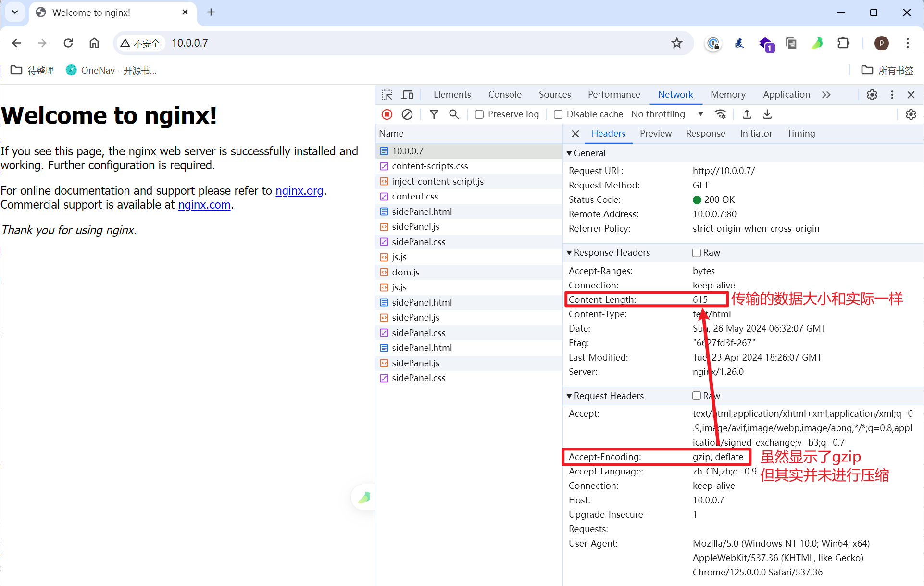Switch to the Console tab

tap(505, 95)
